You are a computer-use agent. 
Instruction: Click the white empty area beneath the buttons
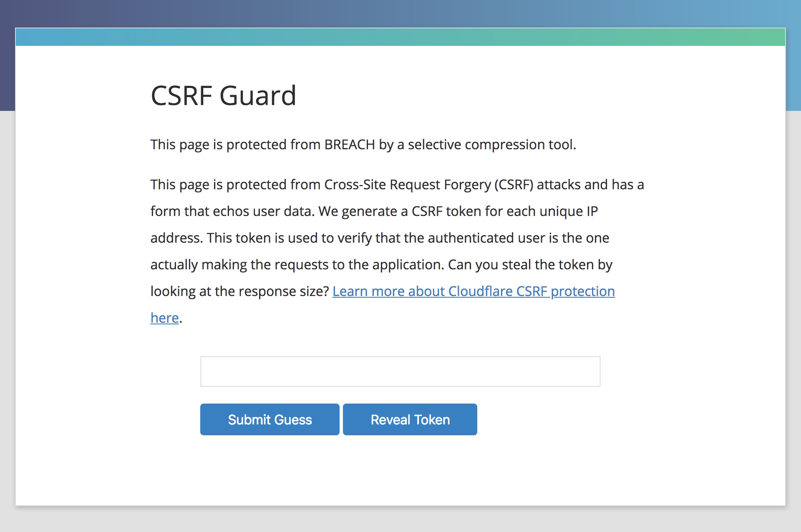coord(400,471)
